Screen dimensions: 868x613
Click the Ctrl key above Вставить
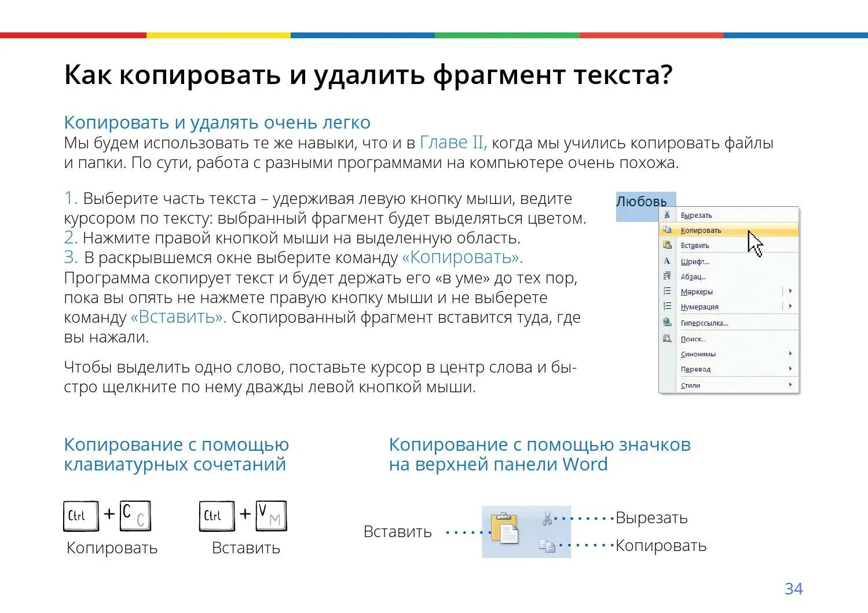[217, 516]
